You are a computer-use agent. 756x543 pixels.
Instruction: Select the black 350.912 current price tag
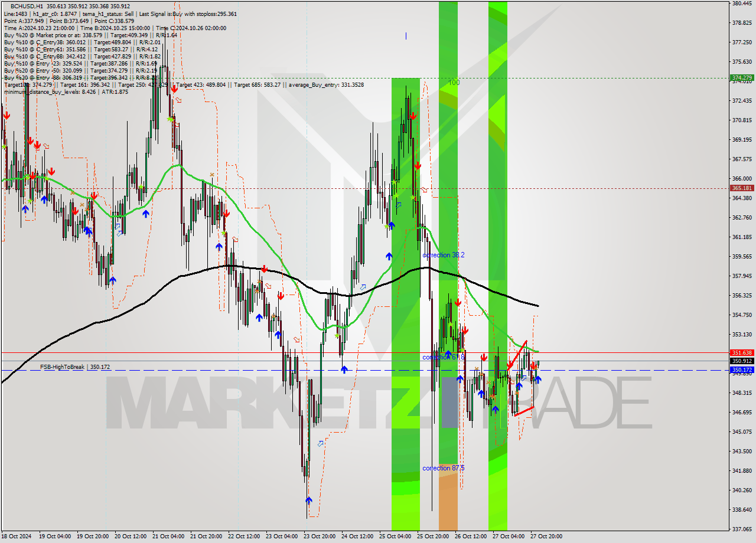(x=742, y=361)
